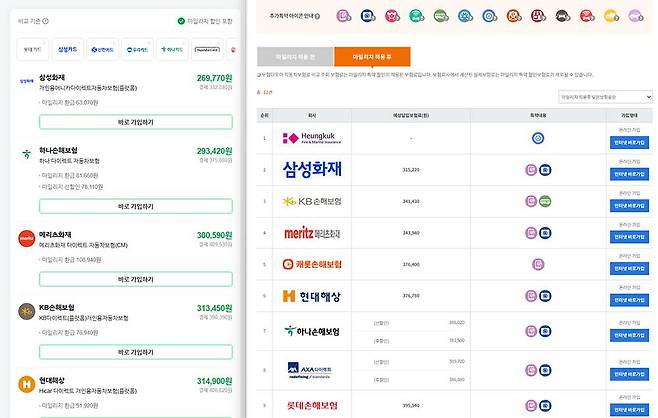Click the purple mileage icon in the 삼성화재 table row
This screenshot has height=418, width=658.
pyautogui.click(x=531, y=170)
